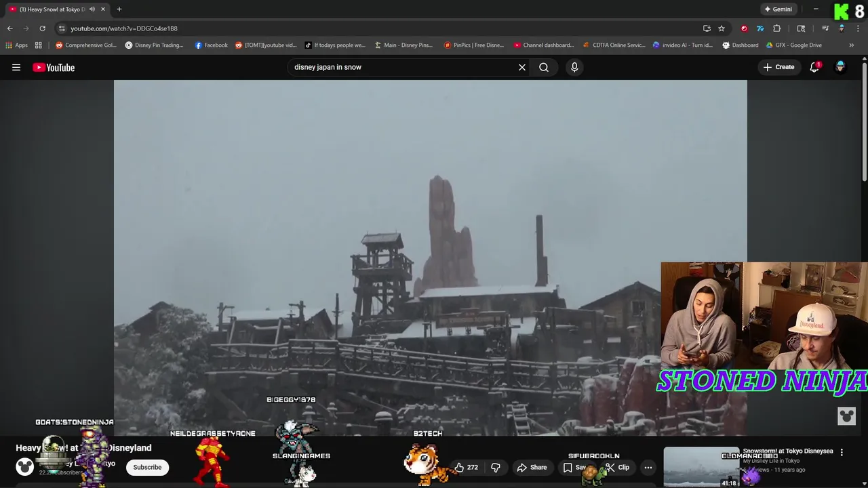Select the youtube.com address bar URL

[x=124, y=28]
